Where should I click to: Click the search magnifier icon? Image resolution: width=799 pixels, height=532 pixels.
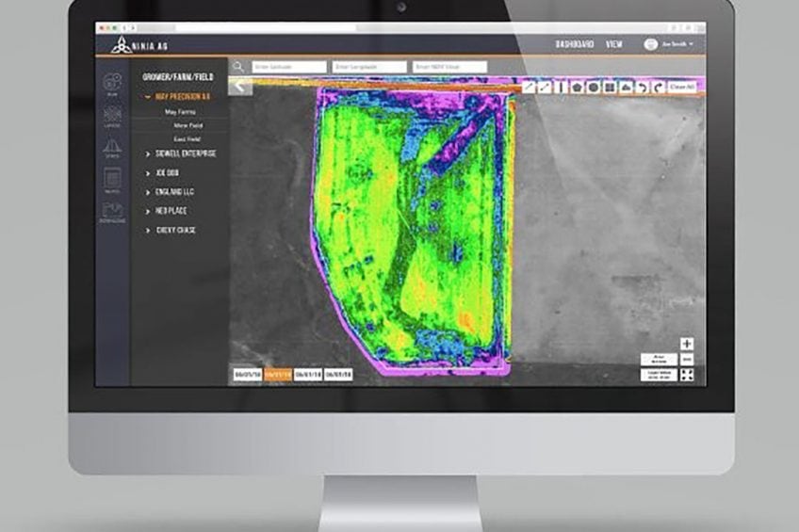(x=238, y=67)
